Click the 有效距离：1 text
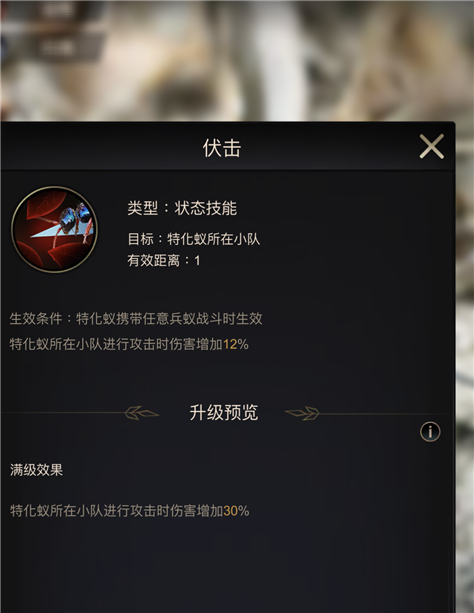Screen dimensions: 474x613 (164, 260)
